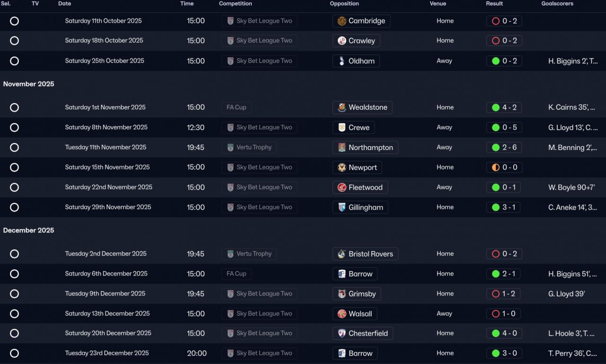Click the Wealdstone club crest icon
The height and width of the screenshot is (364, 606).
pos(342,107)
